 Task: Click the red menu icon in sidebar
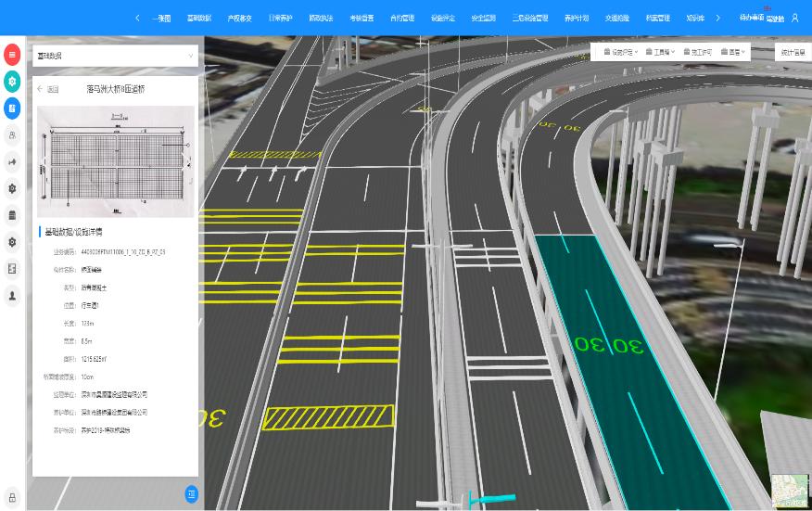(x=13, y=55)
